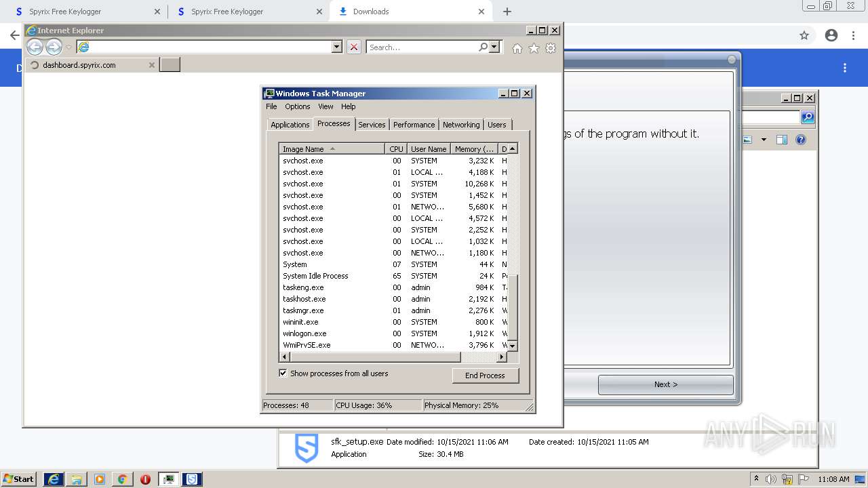
Task: Open Chrome taskbar icon
Action: point(123,479)
